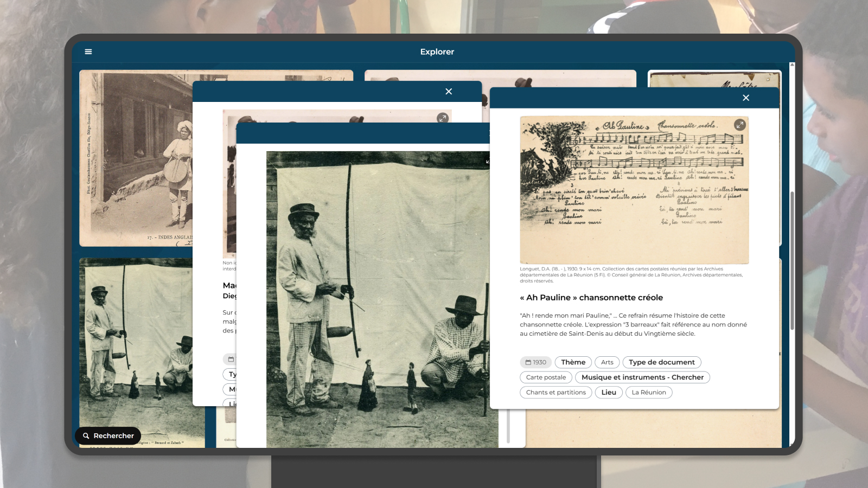Click the large musical bow photograph

[x=380, y=298]
